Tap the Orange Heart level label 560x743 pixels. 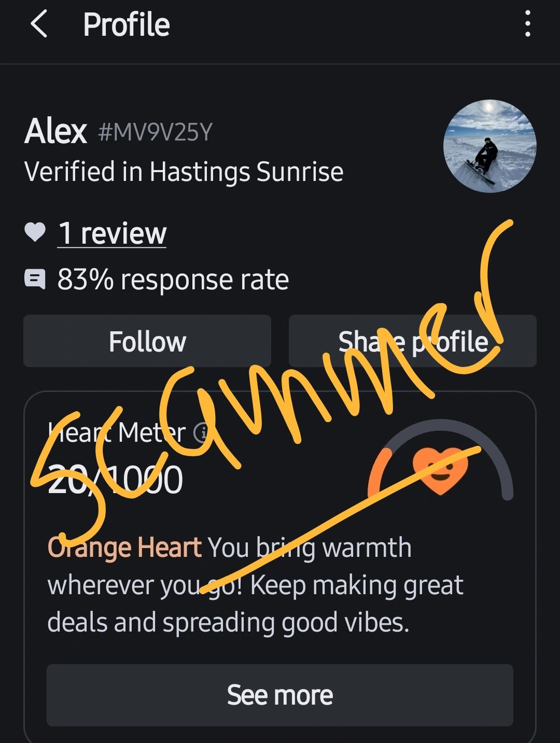tap(124, 548)
